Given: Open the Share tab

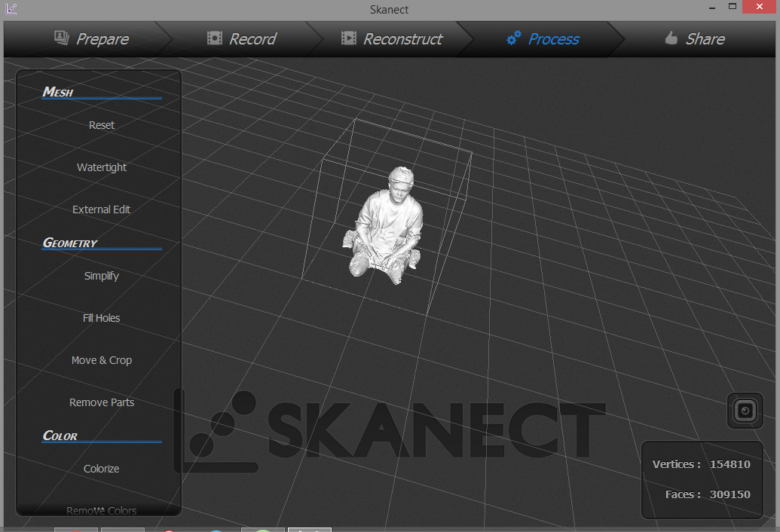Looking at the screenshot, I should (695, 38).
